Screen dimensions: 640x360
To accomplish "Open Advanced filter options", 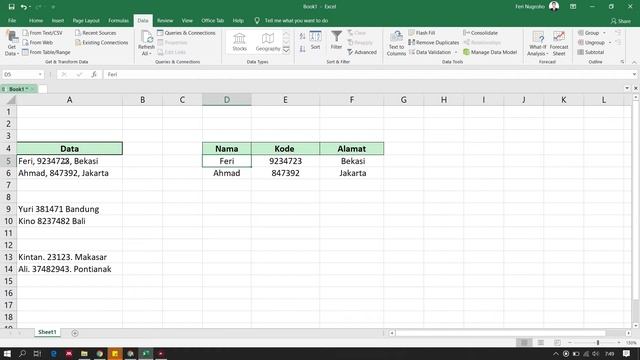I will (x=362, y=52).
